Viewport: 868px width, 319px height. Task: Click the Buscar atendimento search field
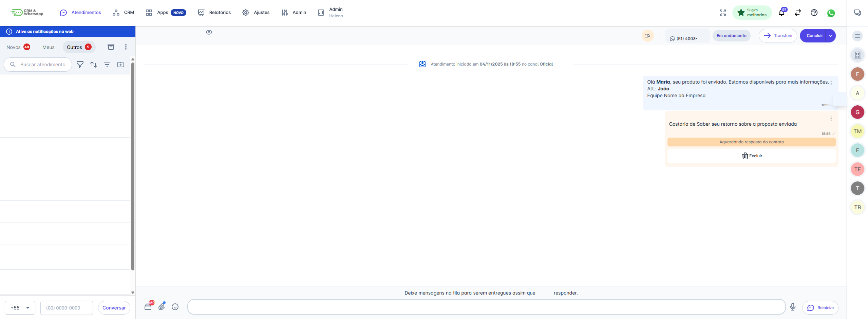(x=42, y=65)
